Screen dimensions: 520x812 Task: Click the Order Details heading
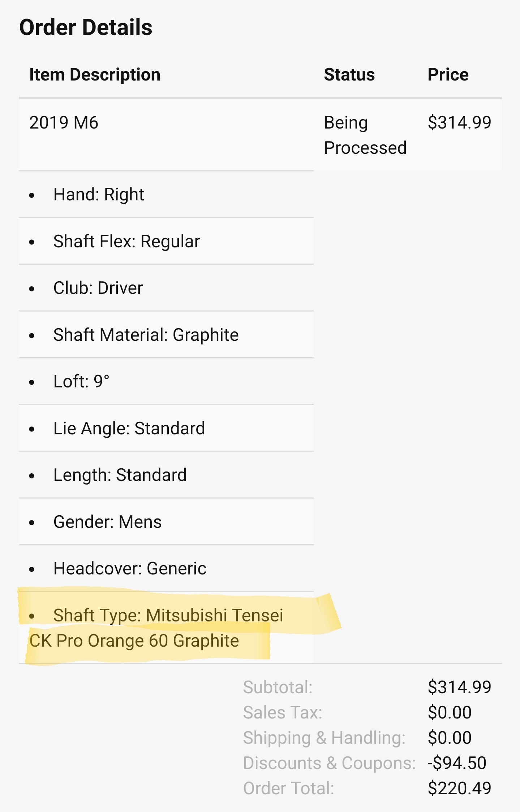(x=86, y=28)
